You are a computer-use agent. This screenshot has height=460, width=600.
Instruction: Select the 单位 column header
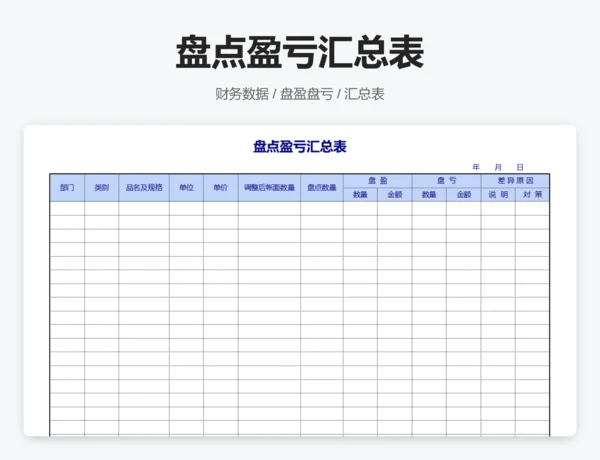[x=186, y=188]
